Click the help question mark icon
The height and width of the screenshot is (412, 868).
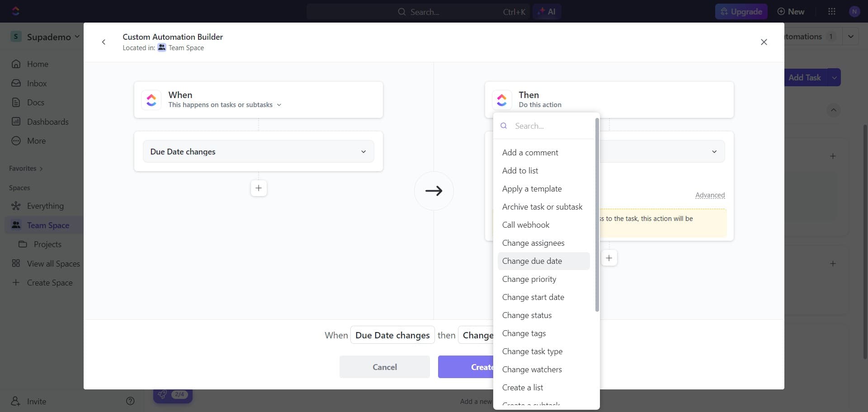(x=130, y=401)
